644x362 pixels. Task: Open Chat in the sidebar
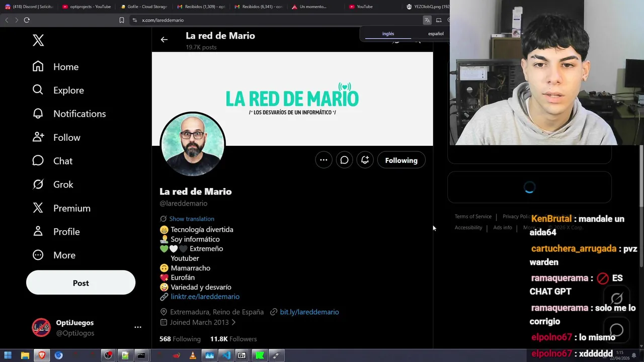(x=52, y=161)
